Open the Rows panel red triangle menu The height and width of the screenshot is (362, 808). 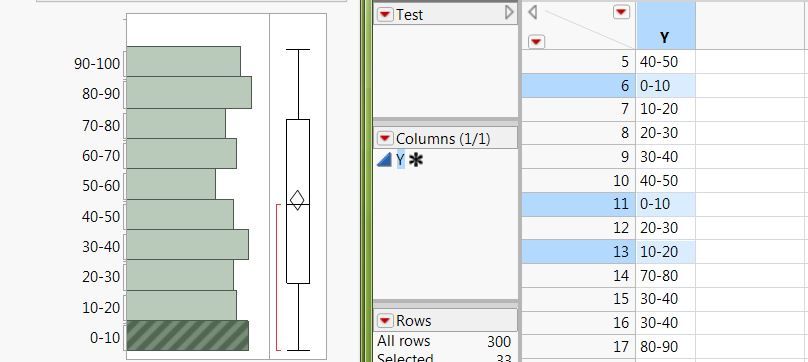tap(384, 321)
